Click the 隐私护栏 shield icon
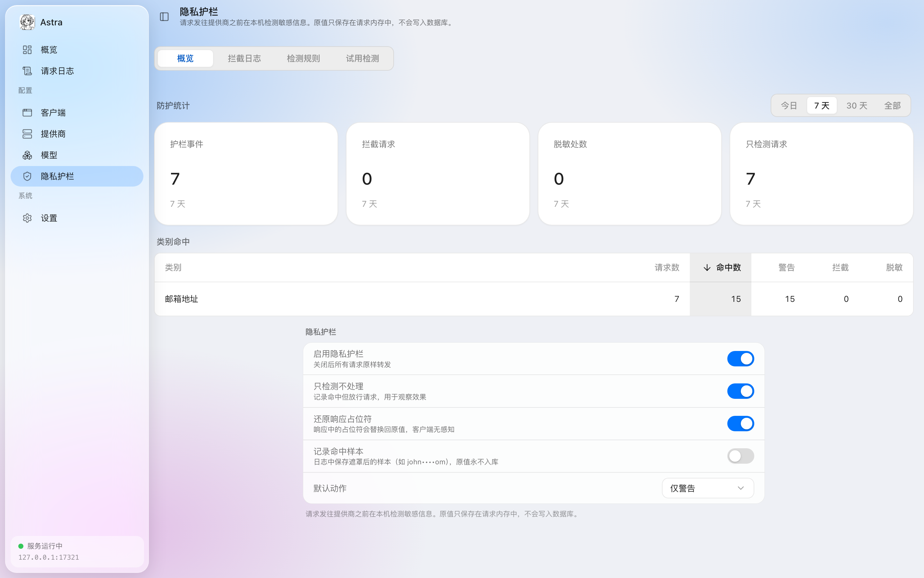 pyautogui.click(x=27, y=176)
